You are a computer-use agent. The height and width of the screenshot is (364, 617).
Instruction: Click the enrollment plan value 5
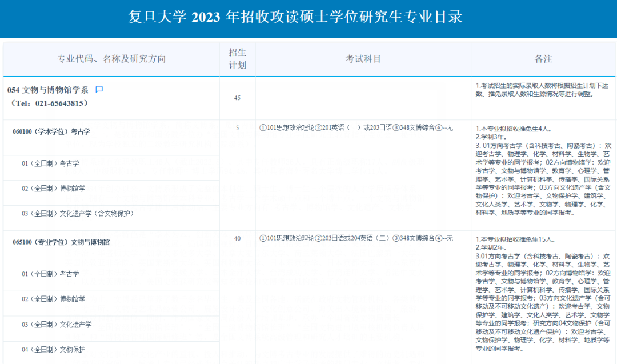pos(237,128)
